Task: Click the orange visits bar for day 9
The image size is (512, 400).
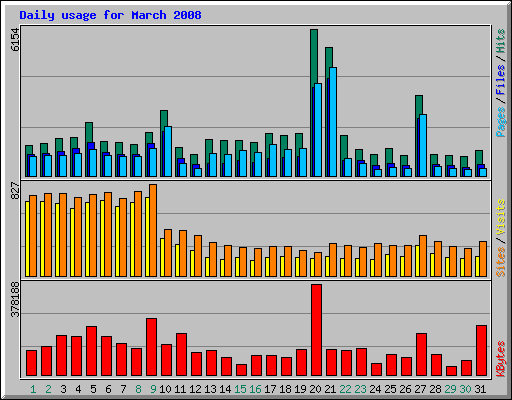Action: click(153, 230)
